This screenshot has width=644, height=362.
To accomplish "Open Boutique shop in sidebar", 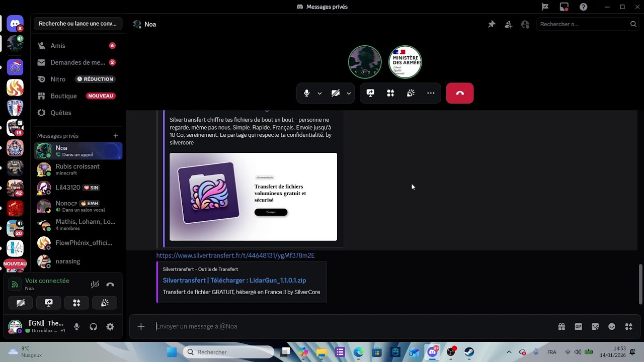I will click(x=78, y=96).
